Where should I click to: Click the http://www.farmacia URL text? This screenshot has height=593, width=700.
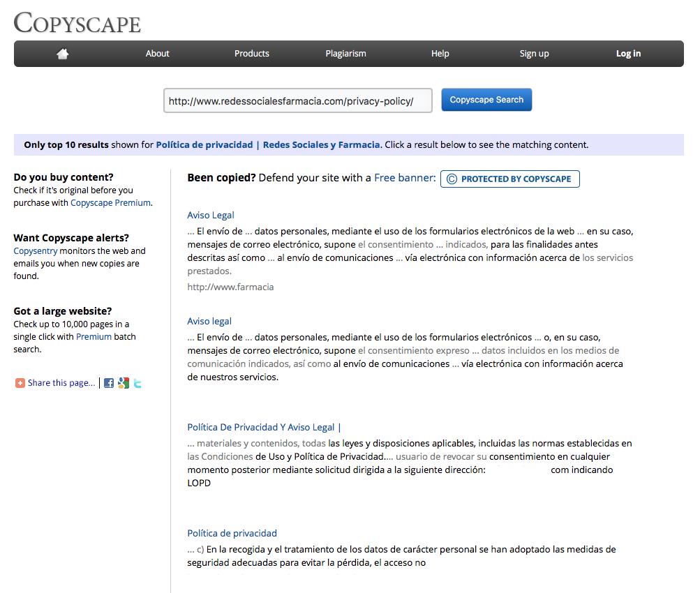230,287
